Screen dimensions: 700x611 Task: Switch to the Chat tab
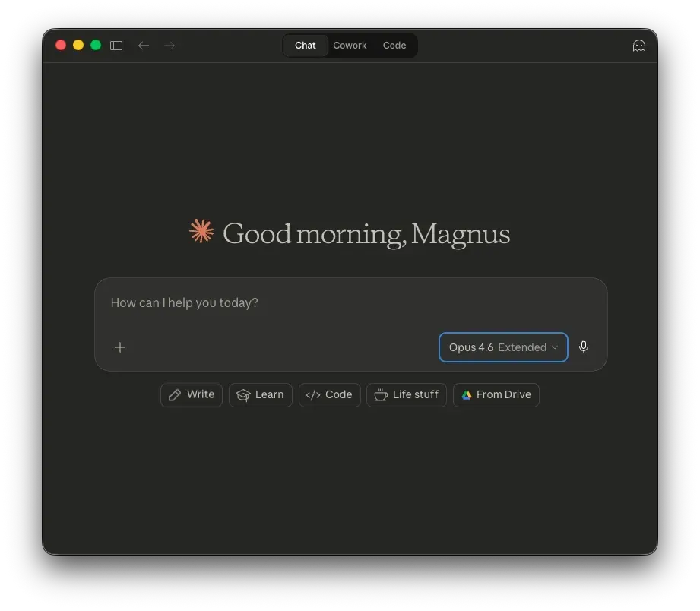[306, 46]
